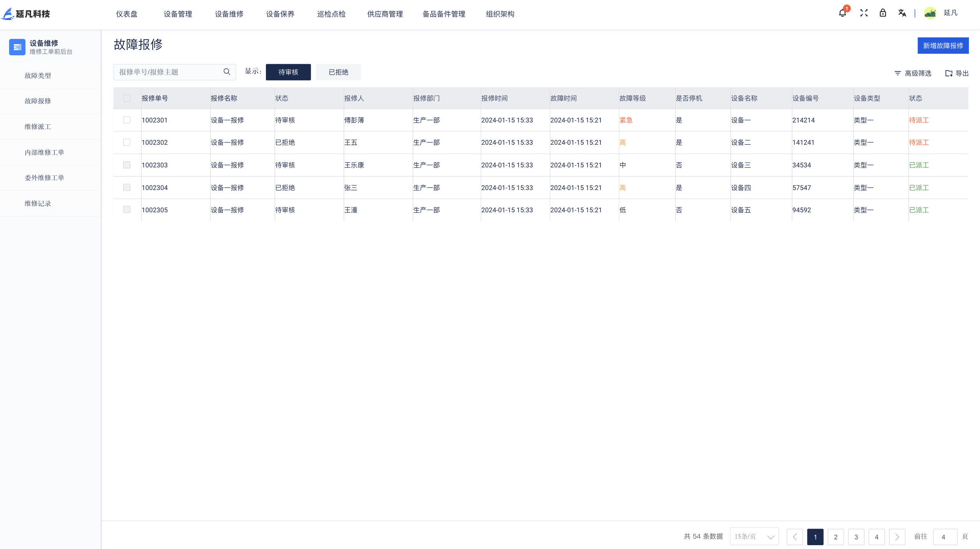Click the export icon
The width and height of the screenshot is (980, 549).
949,73
